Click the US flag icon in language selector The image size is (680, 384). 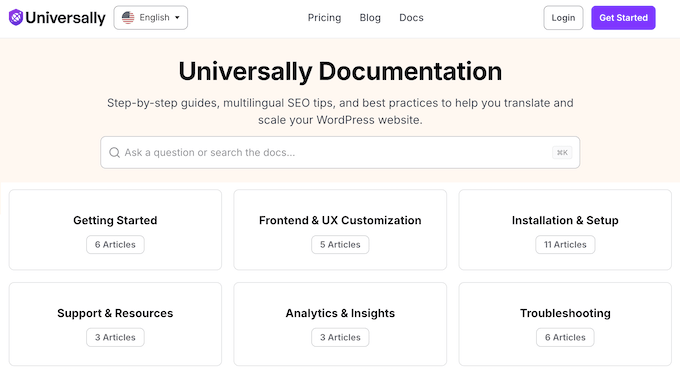coord(128,17)
